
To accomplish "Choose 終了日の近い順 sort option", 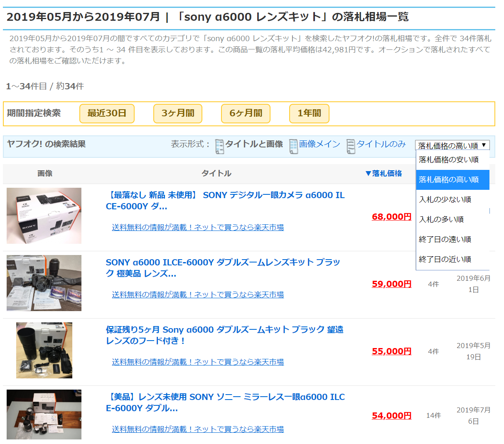I will pyautogui.click(x=452, y=259).
